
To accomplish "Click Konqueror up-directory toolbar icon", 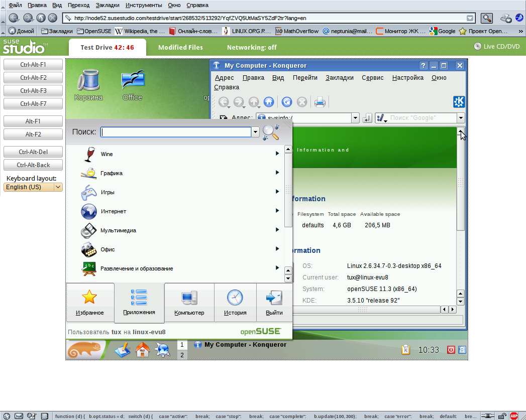I will click(x=254, y=102).
